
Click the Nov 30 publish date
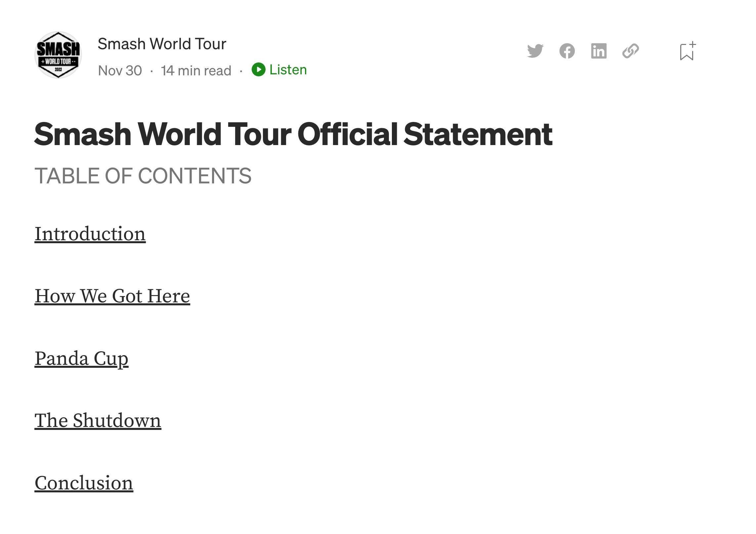point(120,70)
